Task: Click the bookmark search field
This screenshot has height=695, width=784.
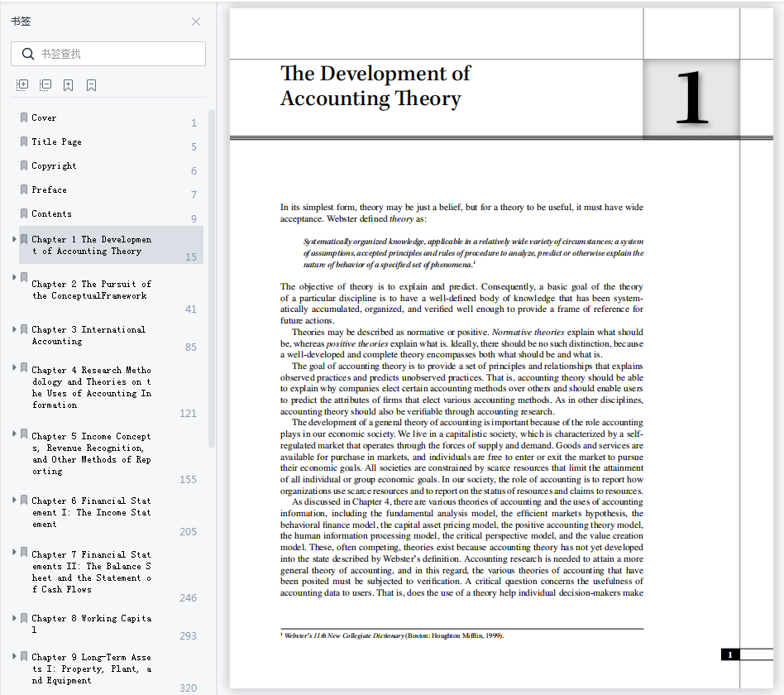Action: tap(108, 54)
